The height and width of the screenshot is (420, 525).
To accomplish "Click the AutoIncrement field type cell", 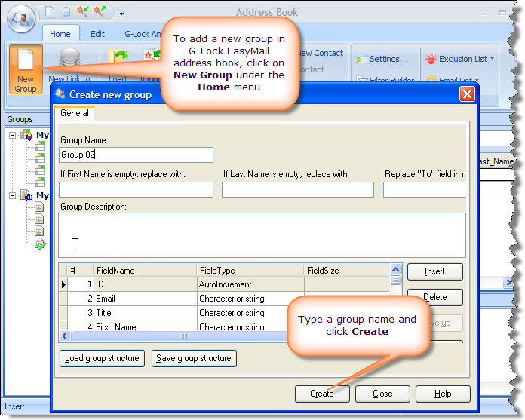I will tap(250, 284).
